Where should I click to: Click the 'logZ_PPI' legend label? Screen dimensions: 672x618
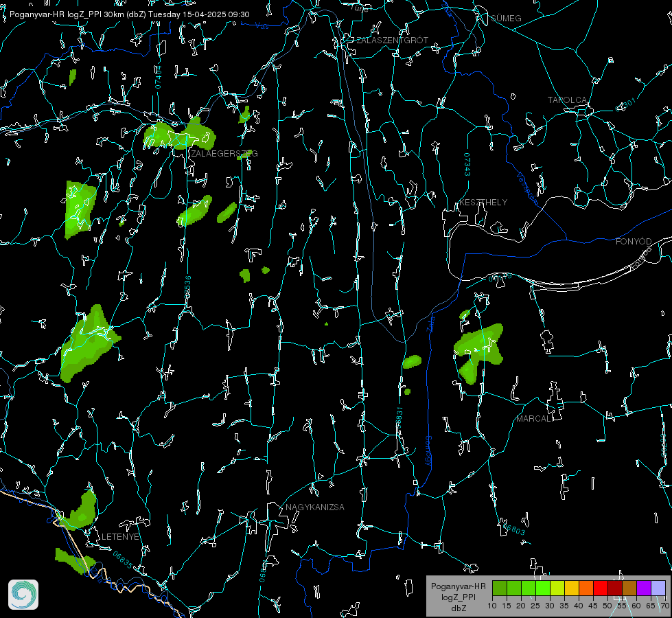click(x=458, y=597)
